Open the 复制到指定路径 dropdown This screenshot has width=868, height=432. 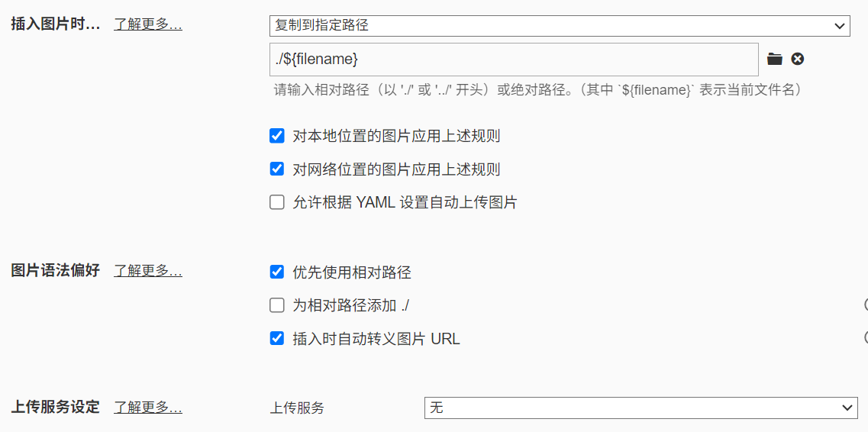coord(559,25)
